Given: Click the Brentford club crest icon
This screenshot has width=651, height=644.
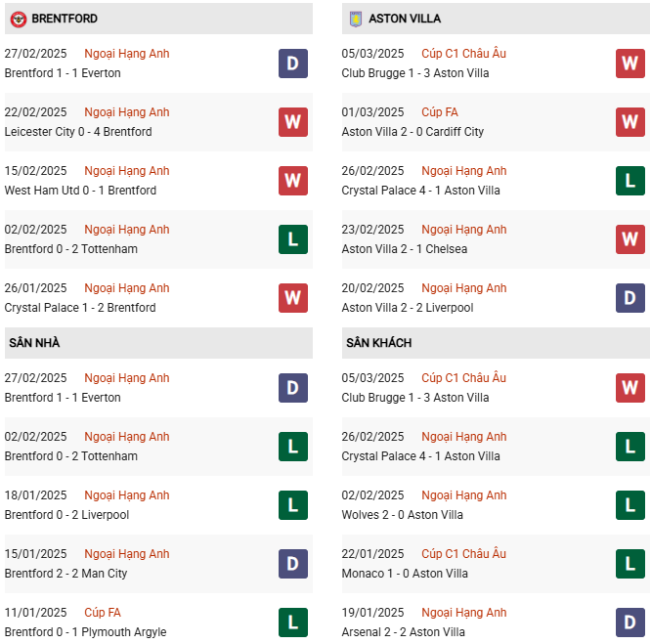Looking at the screenshot, I should (x=18, y=19).
